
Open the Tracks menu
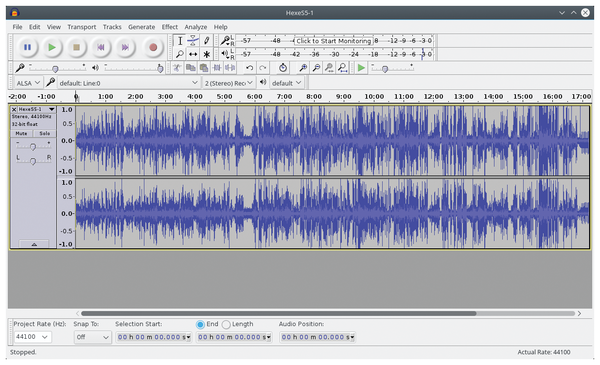[x=112, y=27]
